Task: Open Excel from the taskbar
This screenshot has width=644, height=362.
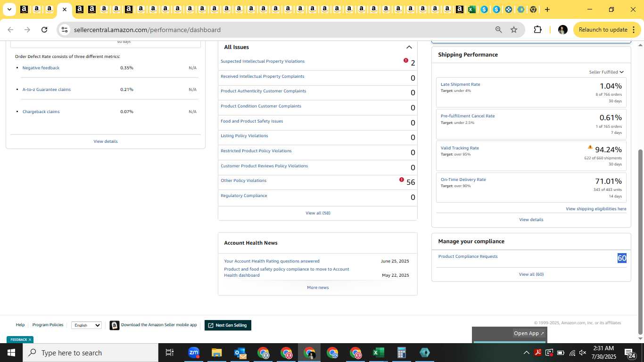Action: (x=378, y=353)
